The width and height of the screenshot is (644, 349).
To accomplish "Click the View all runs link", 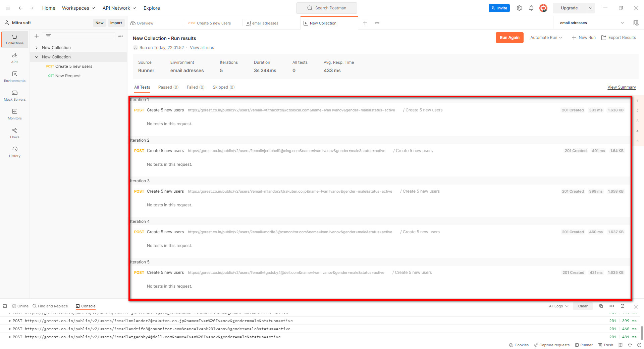I will point(202,48).
